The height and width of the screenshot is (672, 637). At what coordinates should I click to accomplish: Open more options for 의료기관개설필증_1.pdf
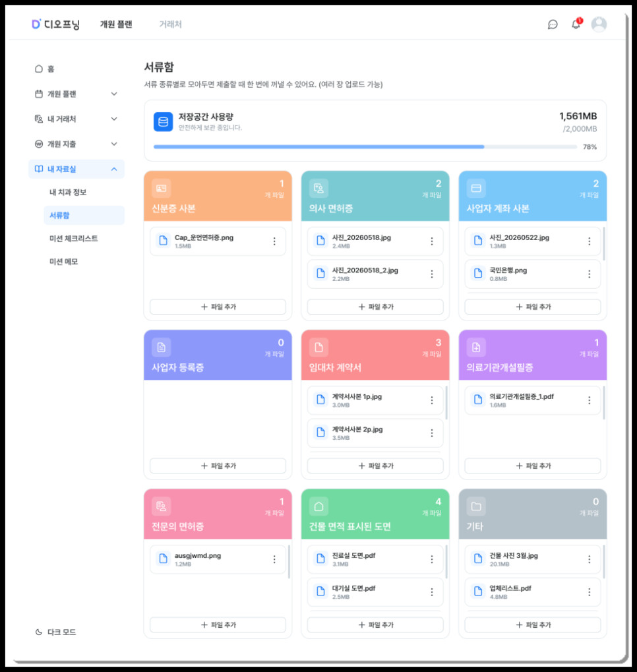590,400
